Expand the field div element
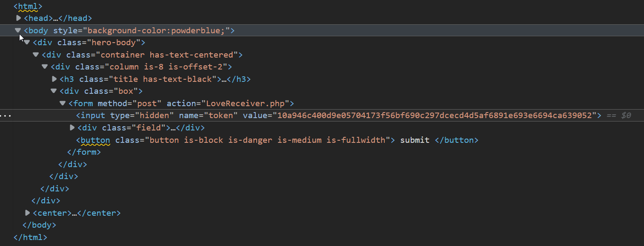The image size is (644, 246). pyautogui.click(x=72, y=127)
